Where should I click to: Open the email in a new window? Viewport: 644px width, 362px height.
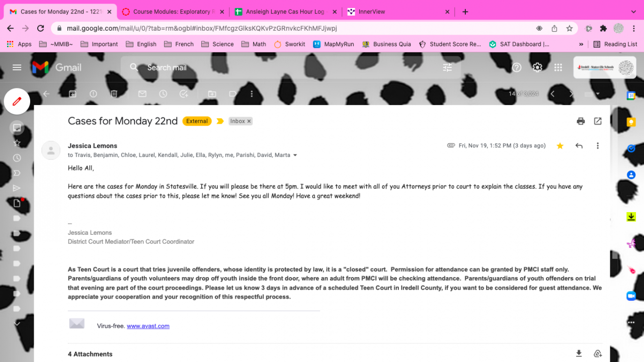coord(598,121)
